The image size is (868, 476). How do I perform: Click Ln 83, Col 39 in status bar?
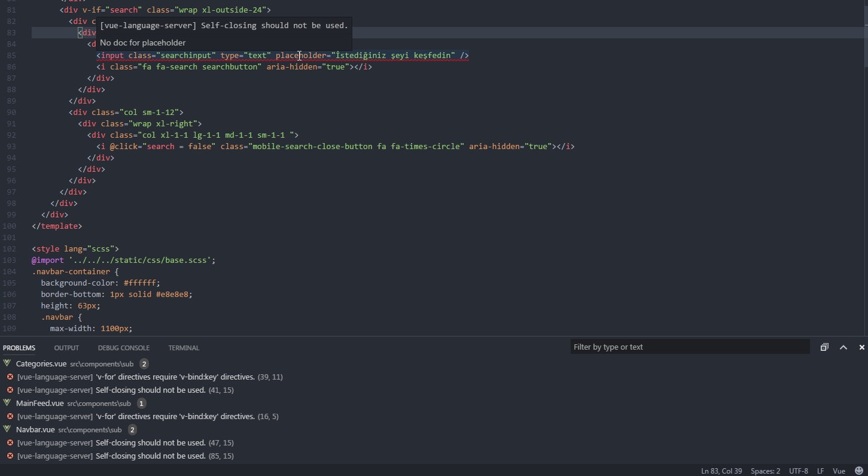(x=721, y=471)
